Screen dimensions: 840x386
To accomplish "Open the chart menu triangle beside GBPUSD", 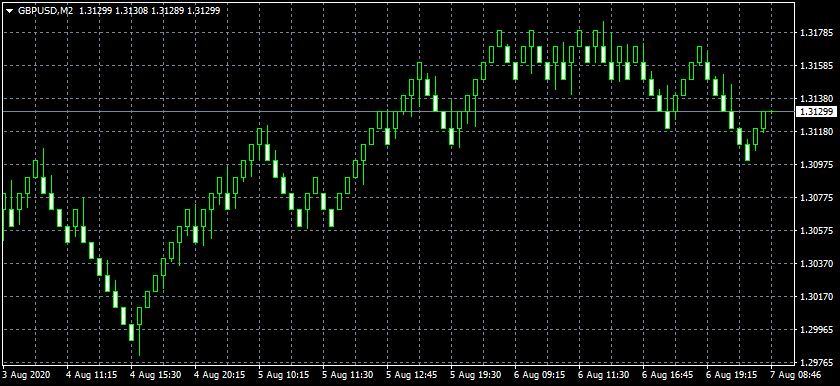I will pyautogui.click(x=9, y=10).
